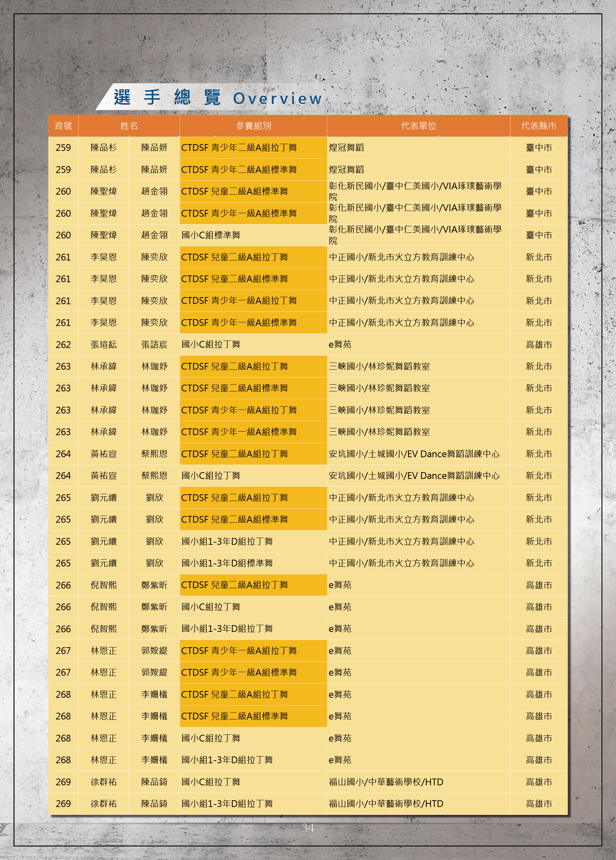
Task: Select 黃祐宣 in the 國小C組拉丁舞 row
Action: pyautogui.click(x=103, y=475)
